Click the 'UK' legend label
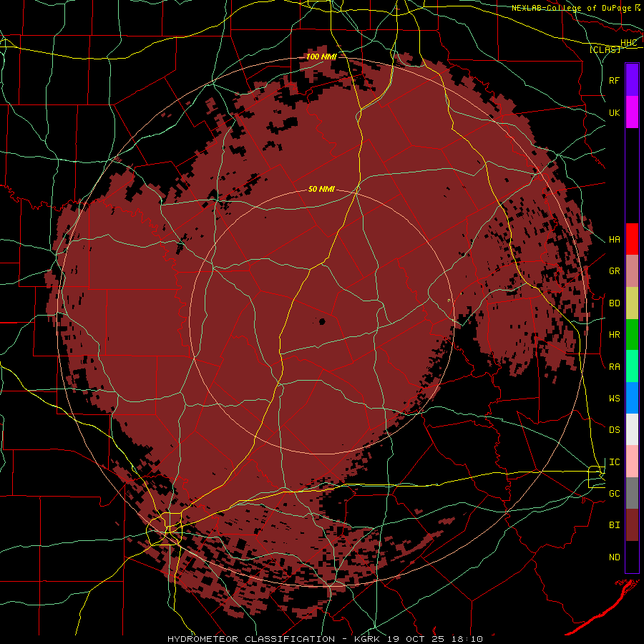 point(614,112)
